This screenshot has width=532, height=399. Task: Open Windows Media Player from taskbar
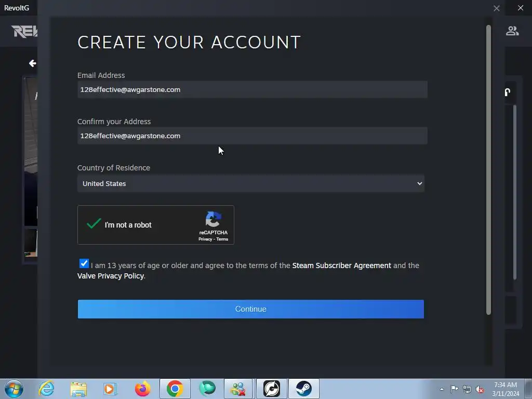point(110,389)
